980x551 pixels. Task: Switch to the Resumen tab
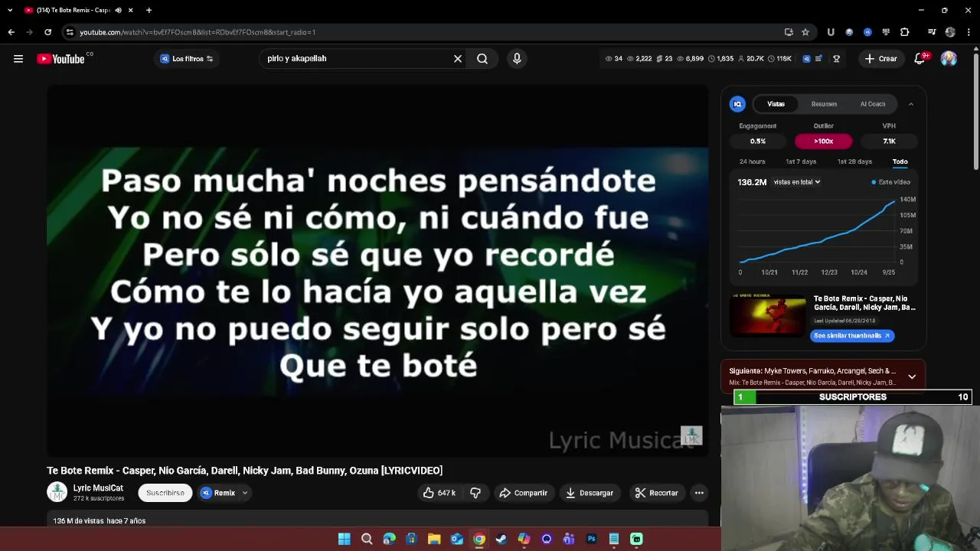pos(824,104)
